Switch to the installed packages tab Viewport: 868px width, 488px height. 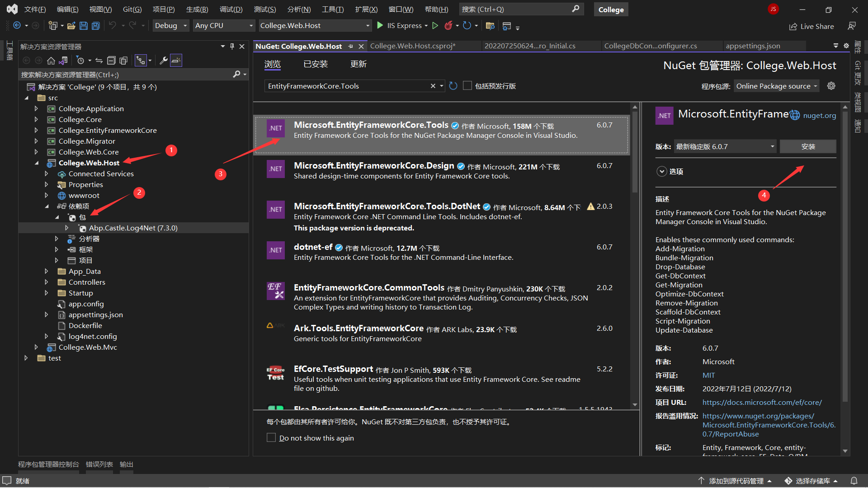pyautogui.click(x=316, y=64)
